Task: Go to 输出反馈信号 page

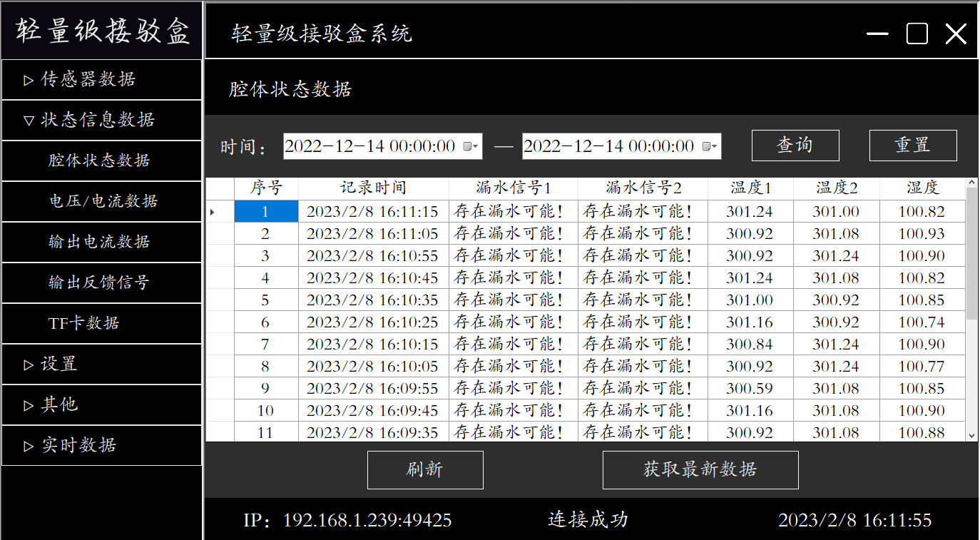Action: tap(101, 282)
